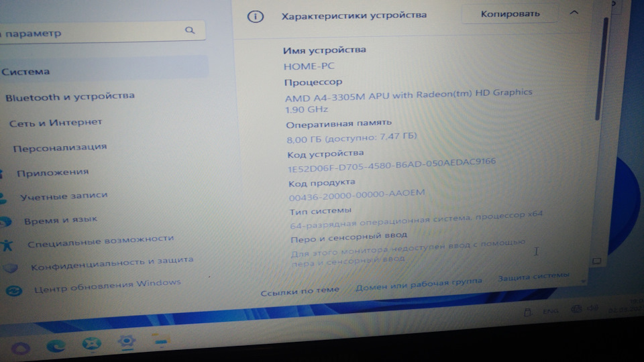Open Bluetooth и устройства section
This screenshot has height=362, width=644.
[70, 97]
